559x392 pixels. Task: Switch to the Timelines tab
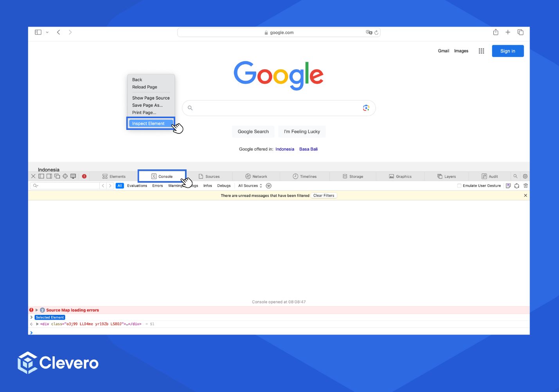(305, 176)
